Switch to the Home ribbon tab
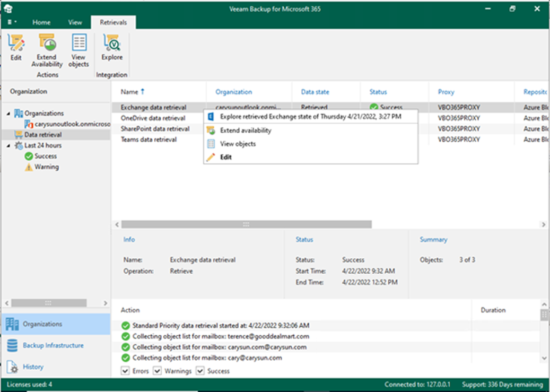550x392 pixels. click(x=41, y=22)
